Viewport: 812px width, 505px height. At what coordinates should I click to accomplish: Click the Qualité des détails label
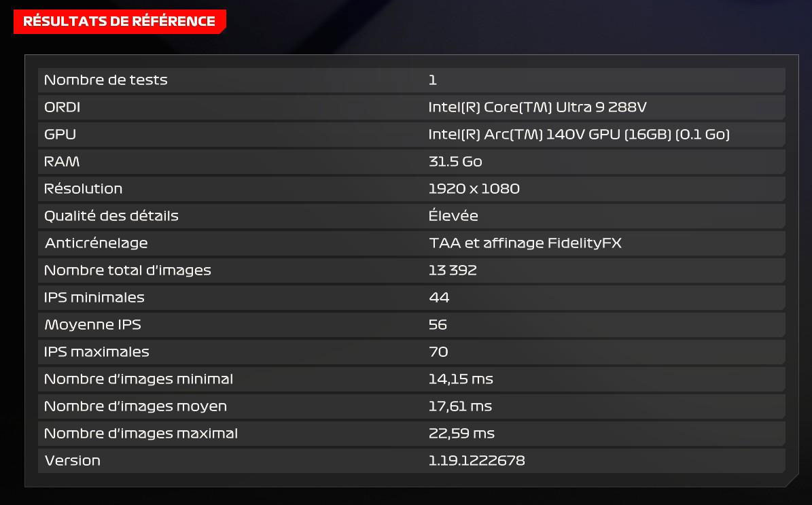point(111,216)
